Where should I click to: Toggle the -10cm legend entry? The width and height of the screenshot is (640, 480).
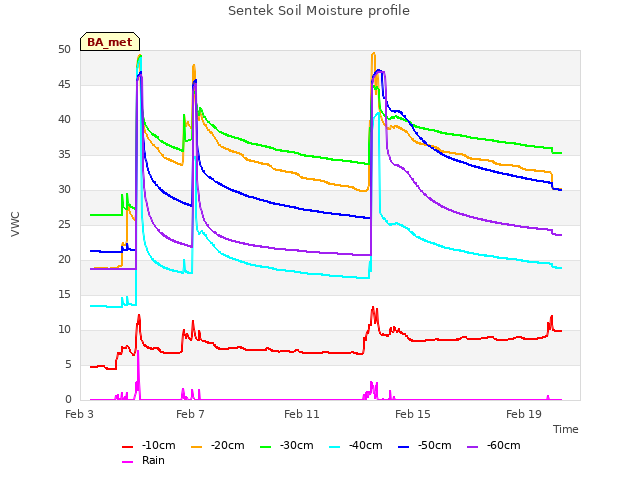click(149, 446)
